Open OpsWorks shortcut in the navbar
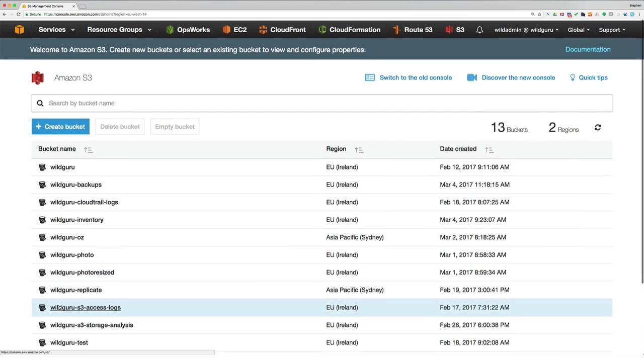The image size is (644, 362). (188, 30)
